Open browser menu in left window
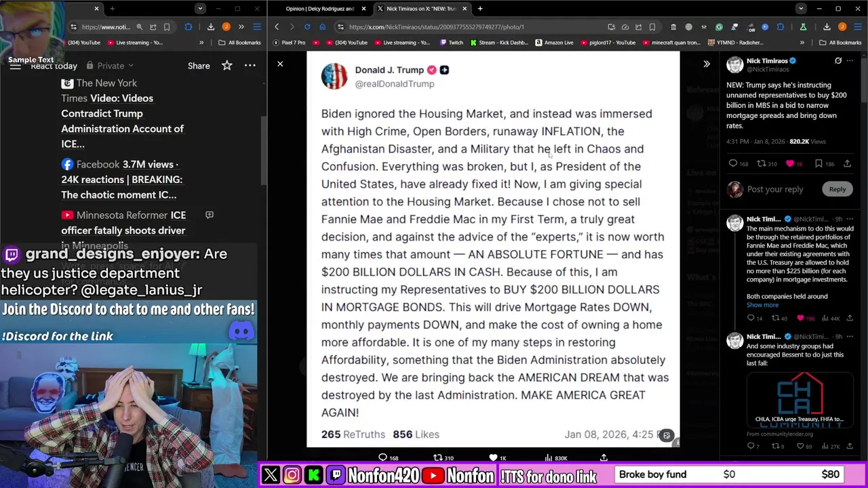Viewport: 868px width, 488px height. (x=257, y=27)
